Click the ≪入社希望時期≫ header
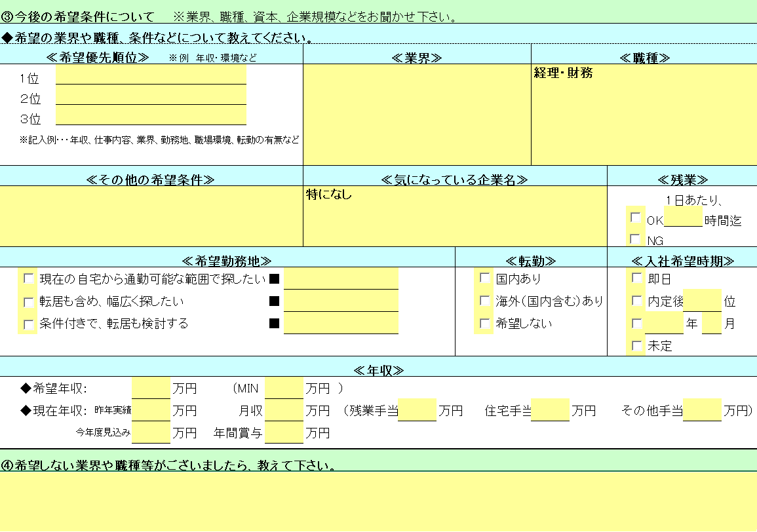 click(683, 261)
